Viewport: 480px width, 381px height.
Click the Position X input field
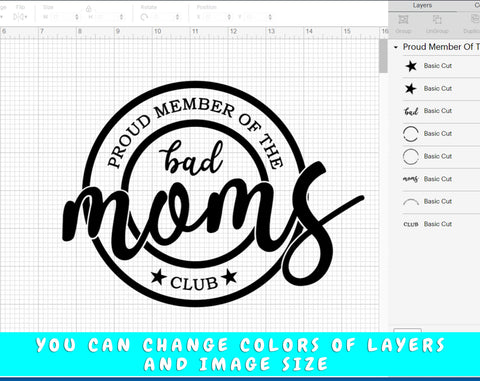coord(214,17)
